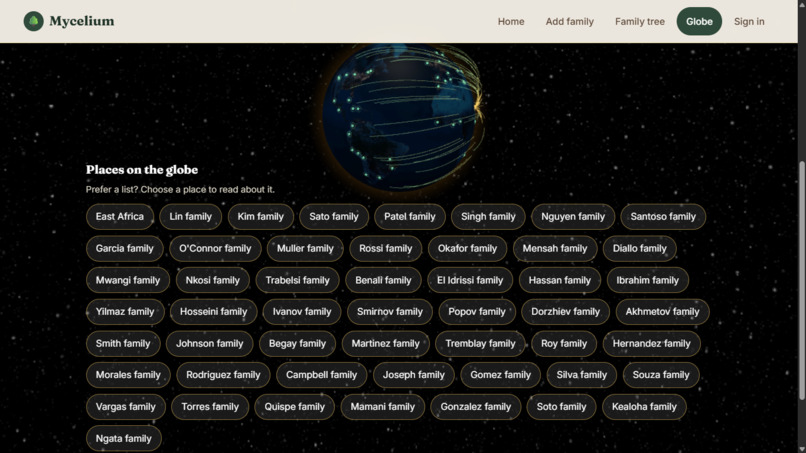The height and width of the screenshot is (453, 806).
Task: Select Hosseini family chip
Action: (x=213, y=312)
